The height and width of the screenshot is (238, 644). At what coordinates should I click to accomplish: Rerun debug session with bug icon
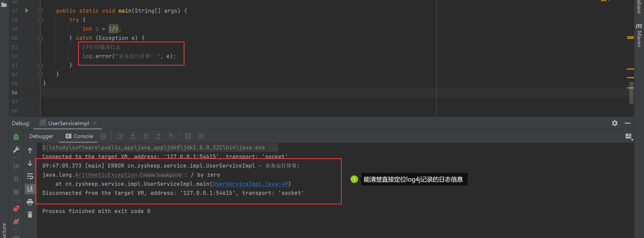coord(16,137)
